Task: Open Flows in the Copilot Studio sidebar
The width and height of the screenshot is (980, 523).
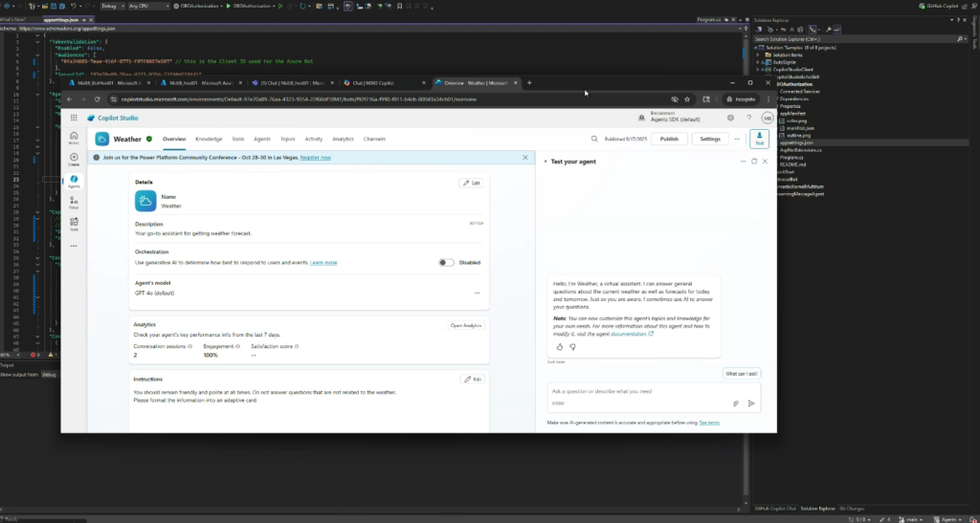Action: tap(74, 203)
